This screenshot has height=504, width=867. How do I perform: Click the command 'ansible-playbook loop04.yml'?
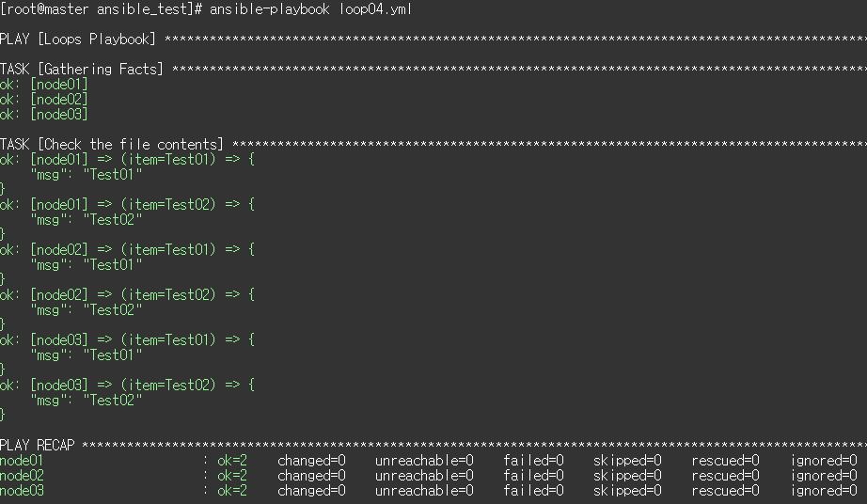310,9
